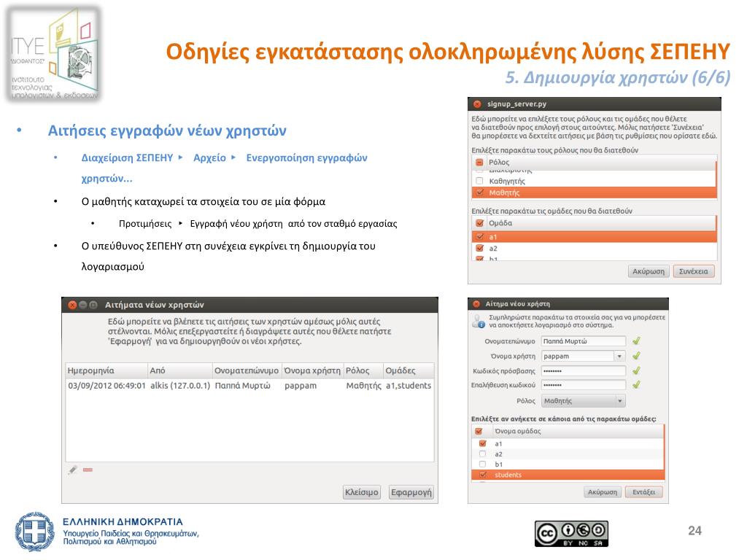Click the a1,students cell
The width and height of the screenshot is (747, 560).
(x=409, y=386)
